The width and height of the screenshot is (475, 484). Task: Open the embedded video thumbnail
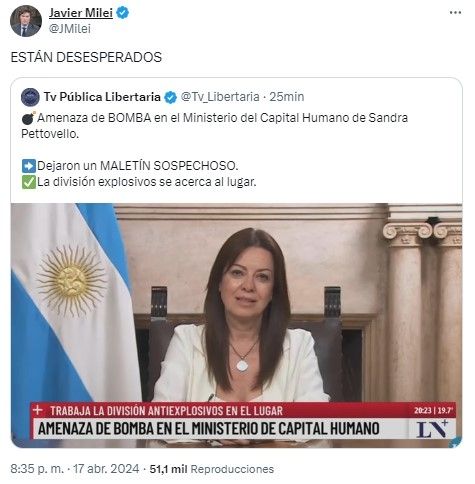(x=236, y=325)
